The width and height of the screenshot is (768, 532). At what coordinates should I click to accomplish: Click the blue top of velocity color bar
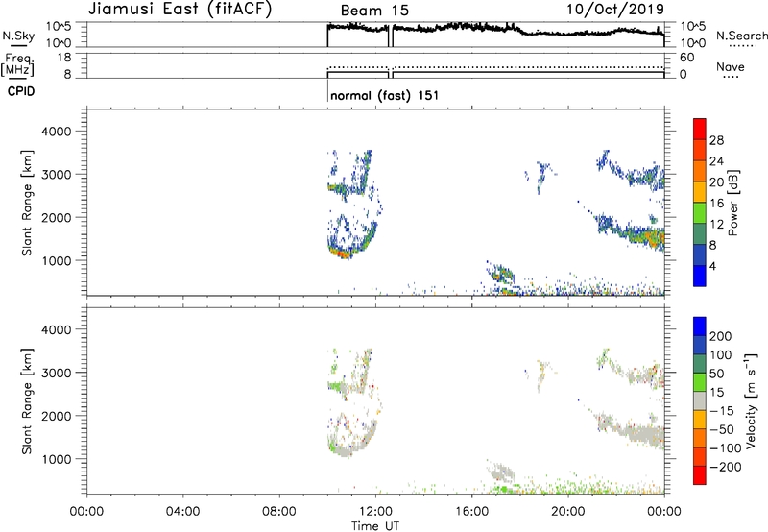coord(700,326)
